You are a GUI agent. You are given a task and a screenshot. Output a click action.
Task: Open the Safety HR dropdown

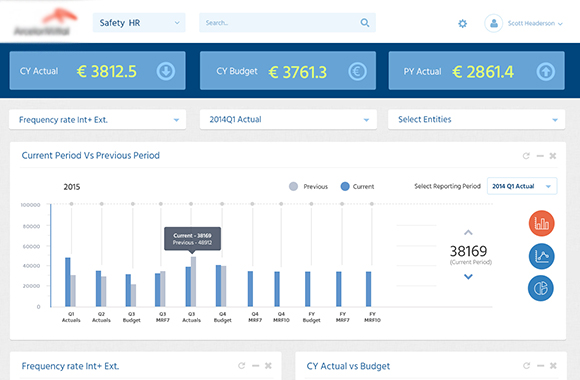139,23
